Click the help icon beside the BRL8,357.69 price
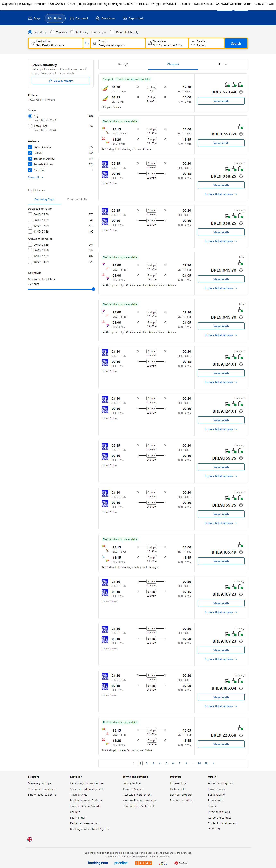This screenshot has height=868, width=276. click(241, 134)
